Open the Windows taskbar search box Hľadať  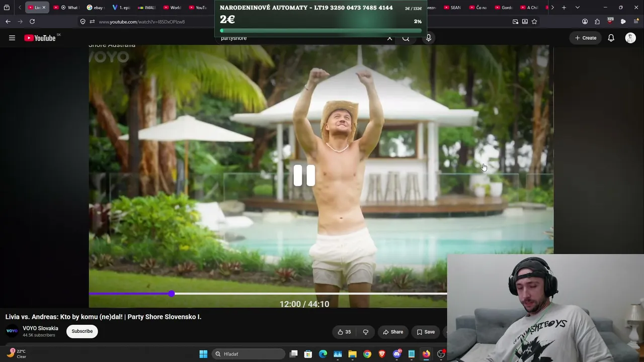[249, 354]
